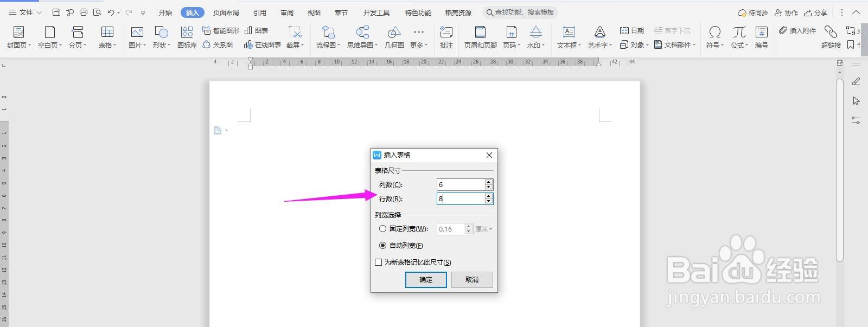The image size is (868, 327).
Task: Open Header and Footer (页眉和页脚)
Action: 481,37
